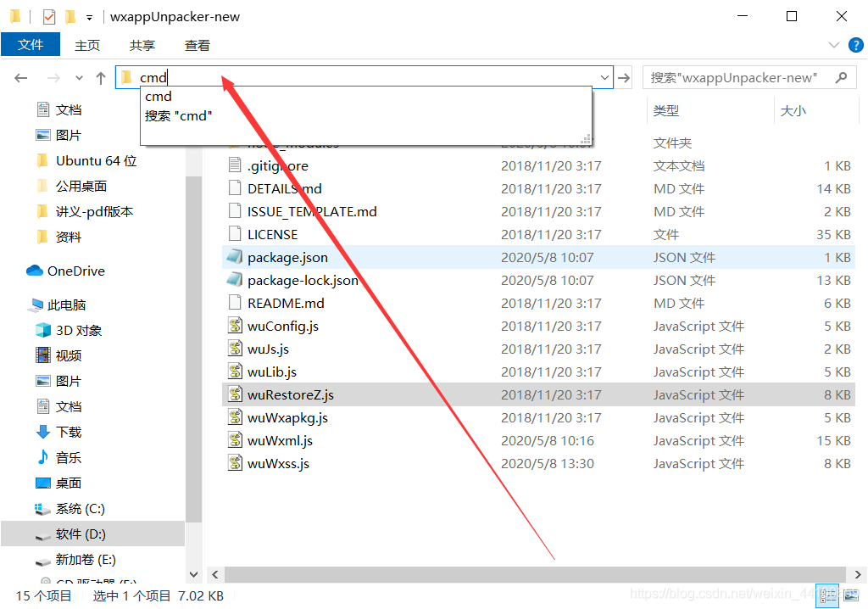Click the Forward navigation arrow

(53, 77)
